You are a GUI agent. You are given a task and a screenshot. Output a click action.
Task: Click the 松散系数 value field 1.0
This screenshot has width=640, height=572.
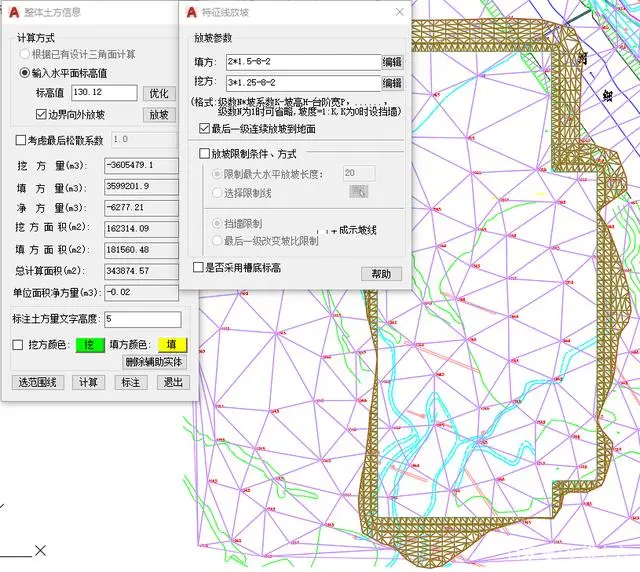click(144, 140)
